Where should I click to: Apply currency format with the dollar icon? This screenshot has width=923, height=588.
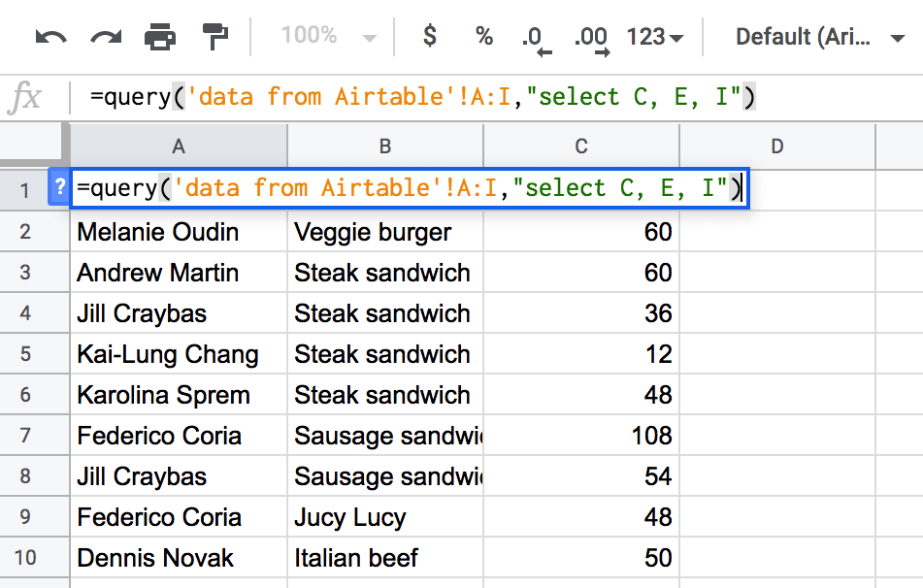(429, 36)
